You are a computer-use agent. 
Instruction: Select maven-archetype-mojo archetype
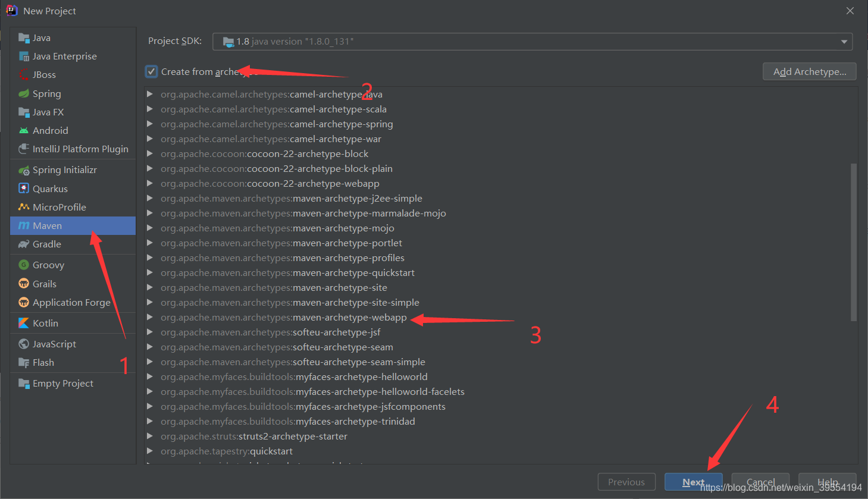point(277,228)
